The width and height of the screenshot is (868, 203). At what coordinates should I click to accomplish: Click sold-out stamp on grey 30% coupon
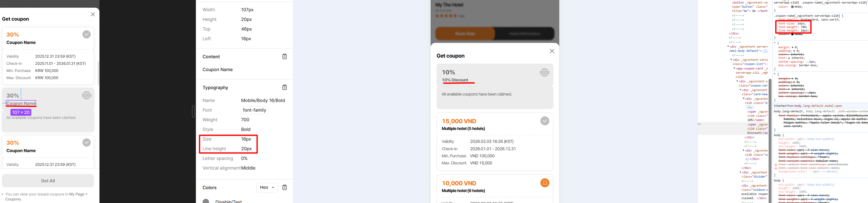click(87, 96)
